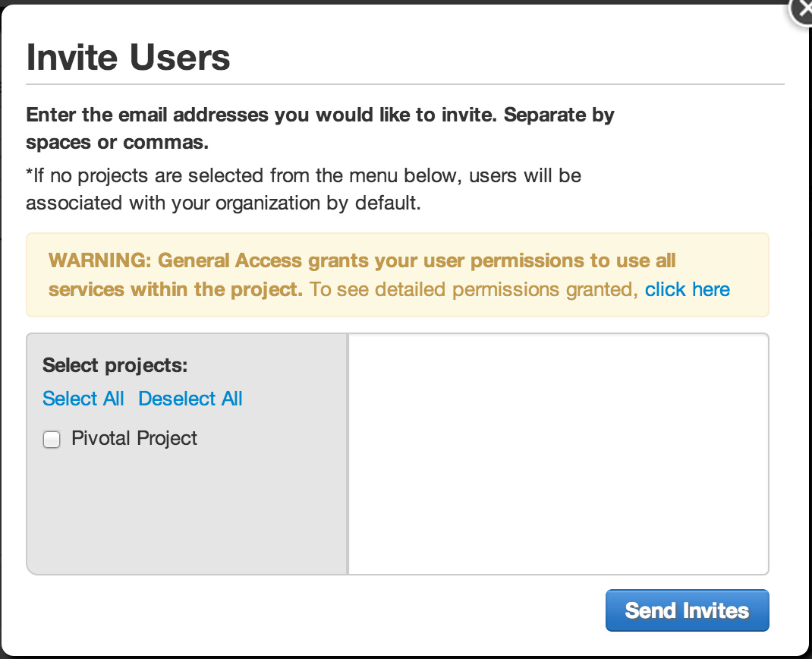Screen dimensions: 812x659
Task: Choose Select All projects link
Action: [x=83, y=399]
